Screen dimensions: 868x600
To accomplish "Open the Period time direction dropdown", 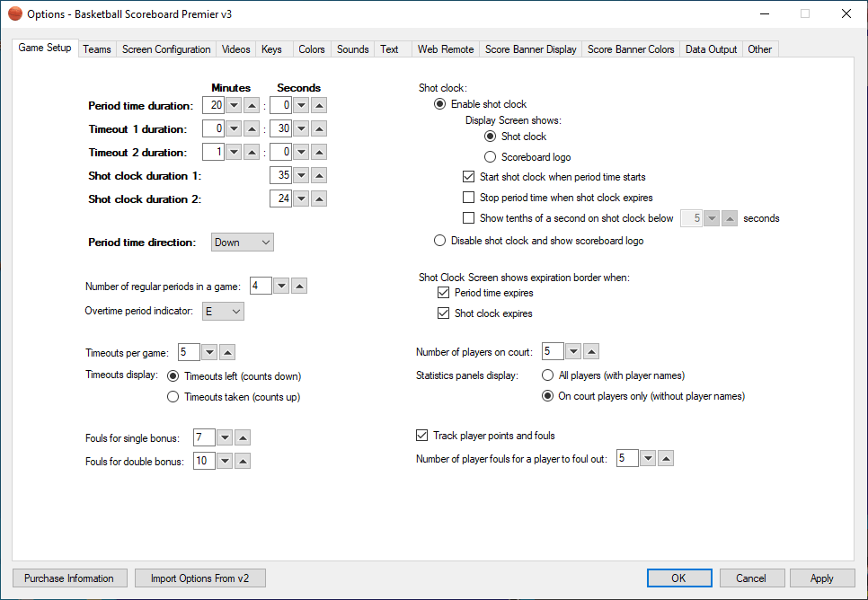I will 243,243.
